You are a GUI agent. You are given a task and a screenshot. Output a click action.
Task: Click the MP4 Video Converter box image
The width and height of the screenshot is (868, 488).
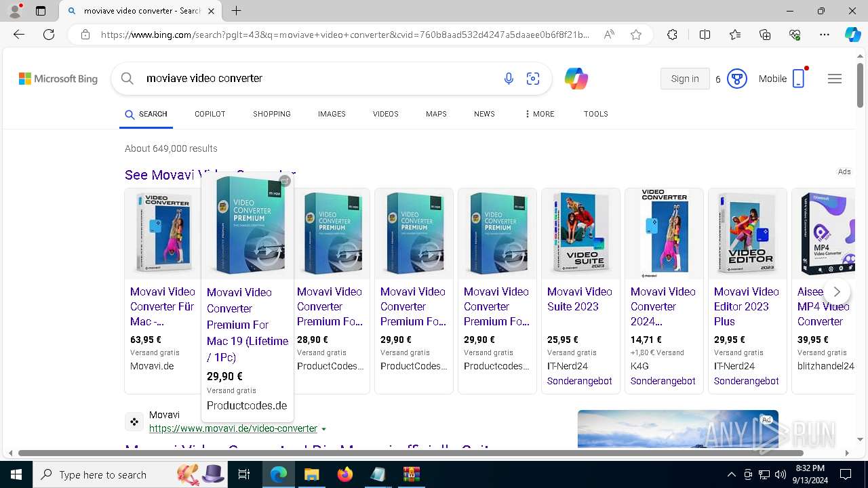point(825,233)
